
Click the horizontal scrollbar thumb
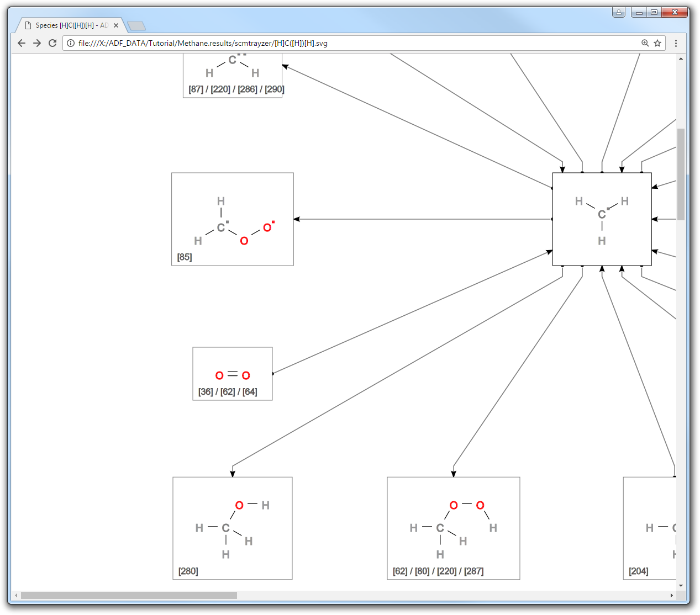[x=129, y=595]
